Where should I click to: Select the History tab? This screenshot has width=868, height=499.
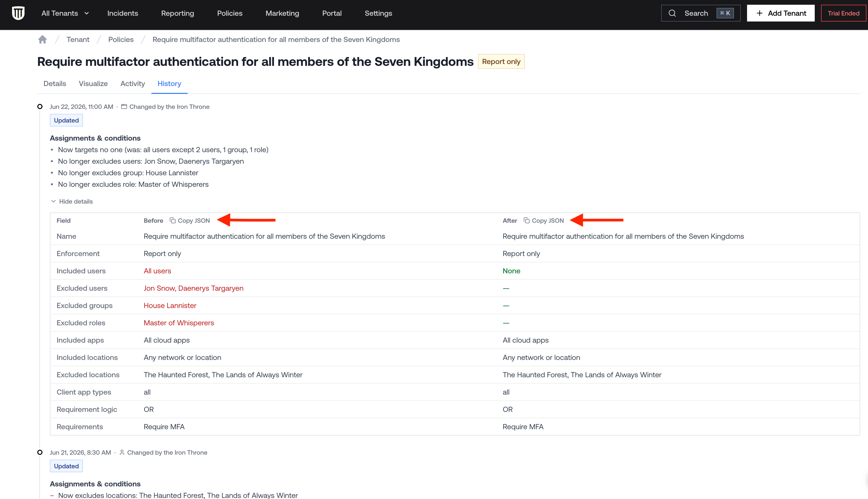[x=169, y=84]
